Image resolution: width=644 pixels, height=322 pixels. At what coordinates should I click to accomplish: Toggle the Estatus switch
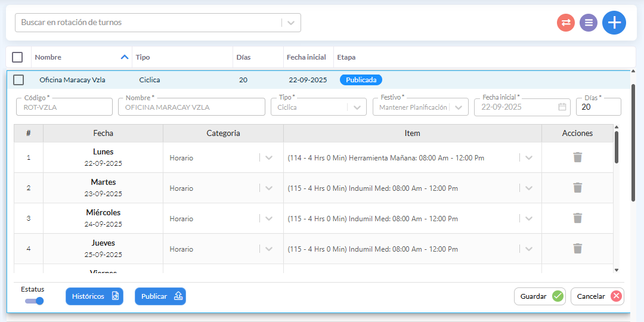tap(35, 301)
